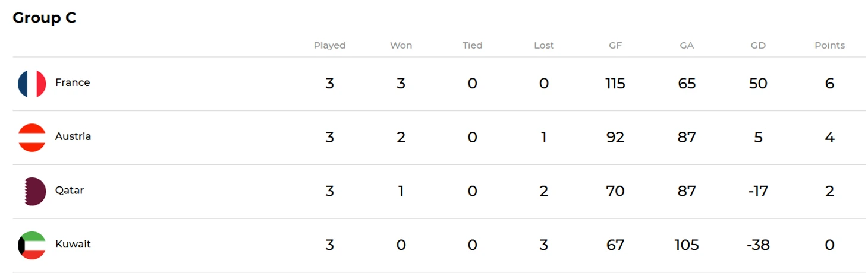Image resolution: width=868 pixels, height=273 pixels.
Task: Click the France flag icon
Action: (32, 84)
